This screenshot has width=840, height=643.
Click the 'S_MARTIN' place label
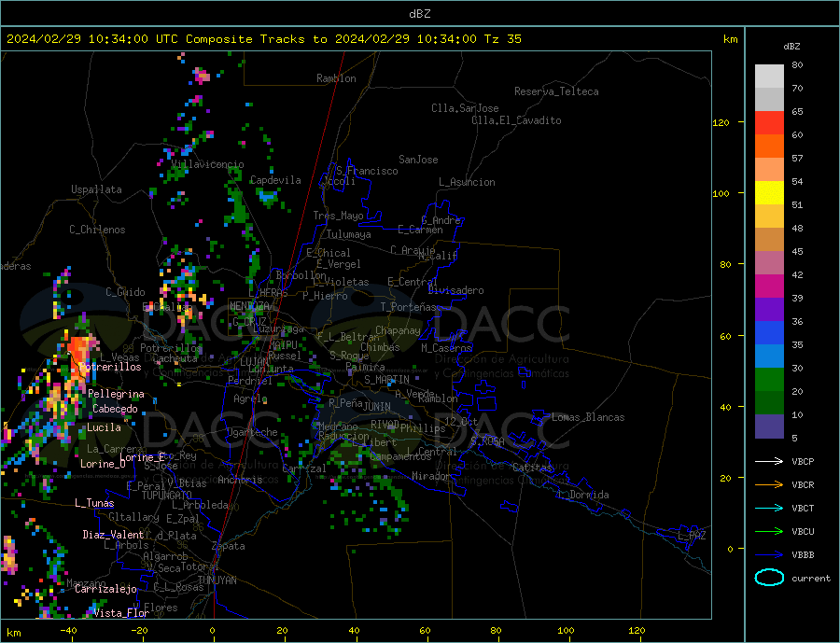pyautogui.click(x=386, y=380)
